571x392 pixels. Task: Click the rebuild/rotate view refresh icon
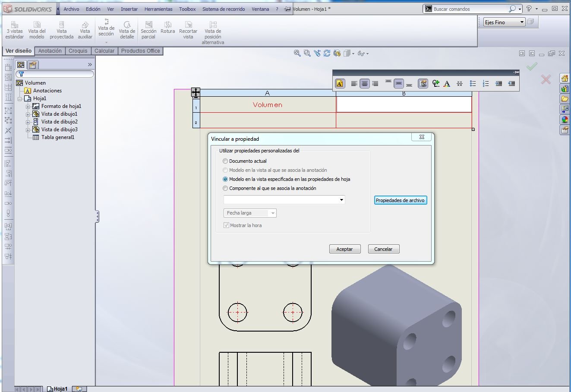click(327, 53)
